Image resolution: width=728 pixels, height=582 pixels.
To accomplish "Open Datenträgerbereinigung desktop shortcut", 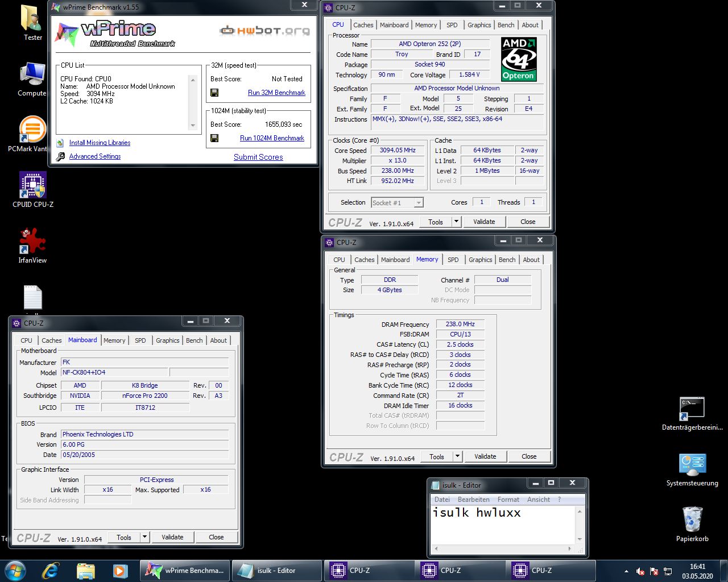I will tap(692, 414).
